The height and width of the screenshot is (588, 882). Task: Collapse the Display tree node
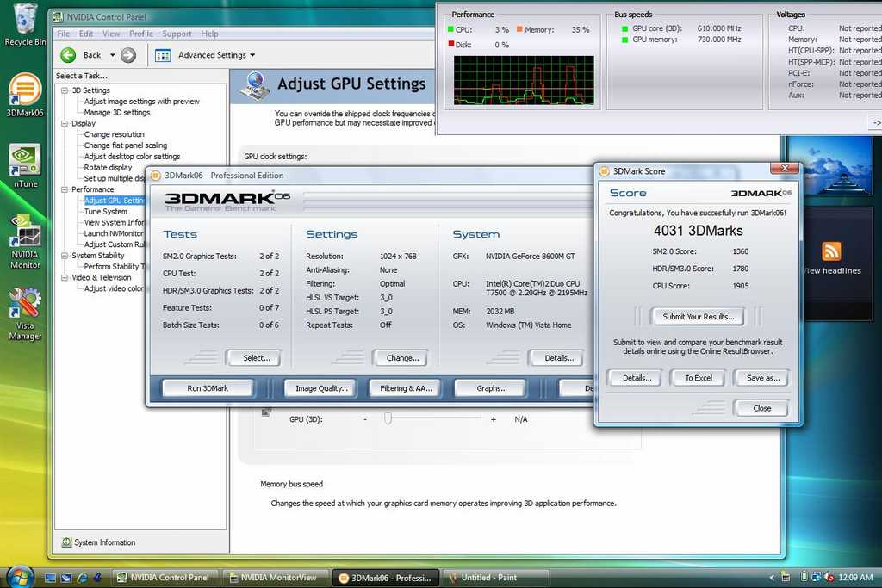coord(65,123)
